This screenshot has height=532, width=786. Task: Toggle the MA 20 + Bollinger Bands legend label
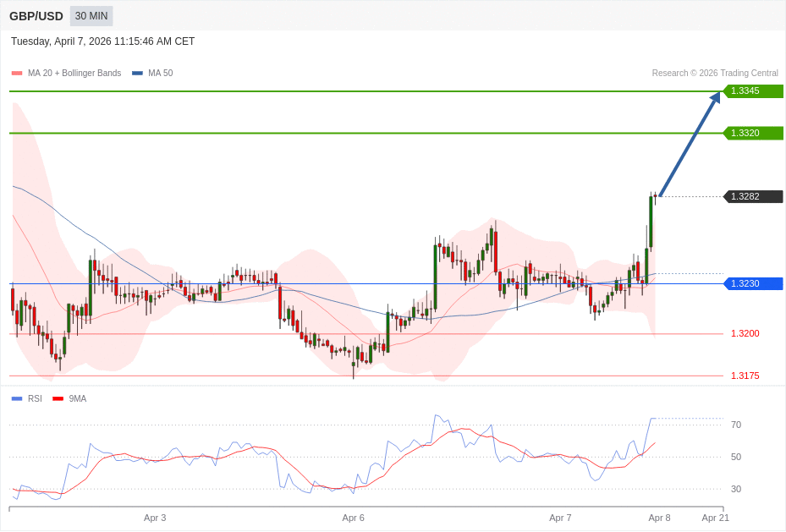74,74
